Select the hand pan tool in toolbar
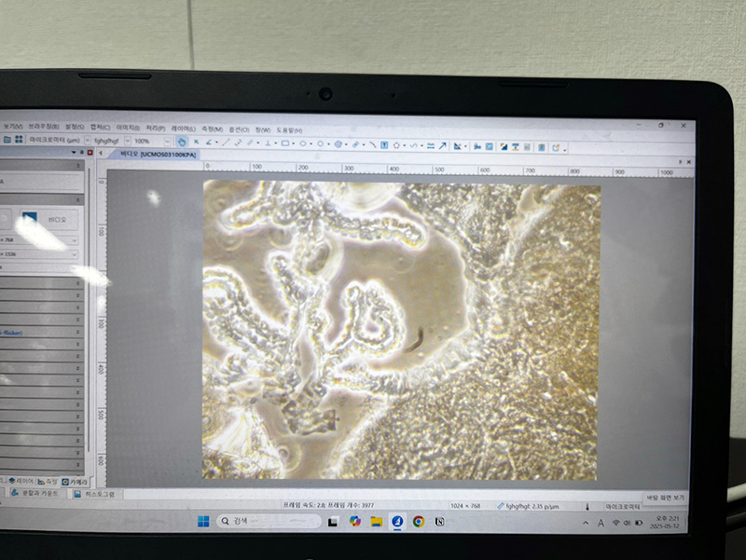746x560 pixels. pyautogui.click(x=183, y=142)
